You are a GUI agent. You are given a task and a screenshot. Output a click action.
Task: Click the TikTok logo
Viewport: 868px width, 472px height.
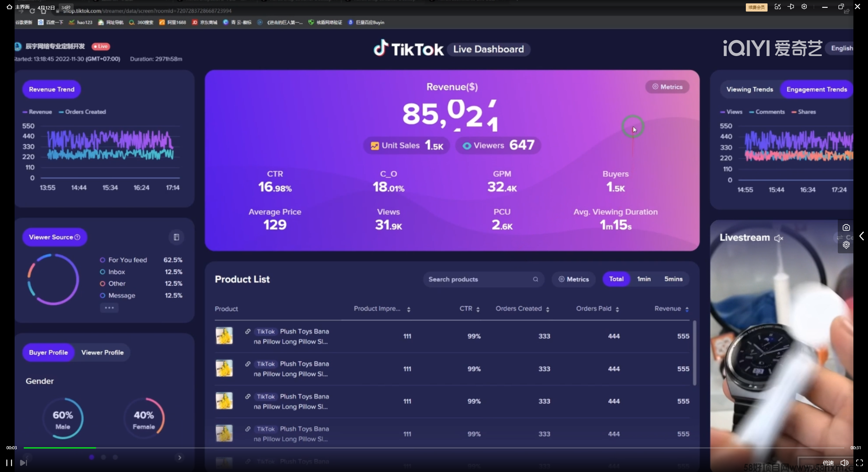coord(408,49)
